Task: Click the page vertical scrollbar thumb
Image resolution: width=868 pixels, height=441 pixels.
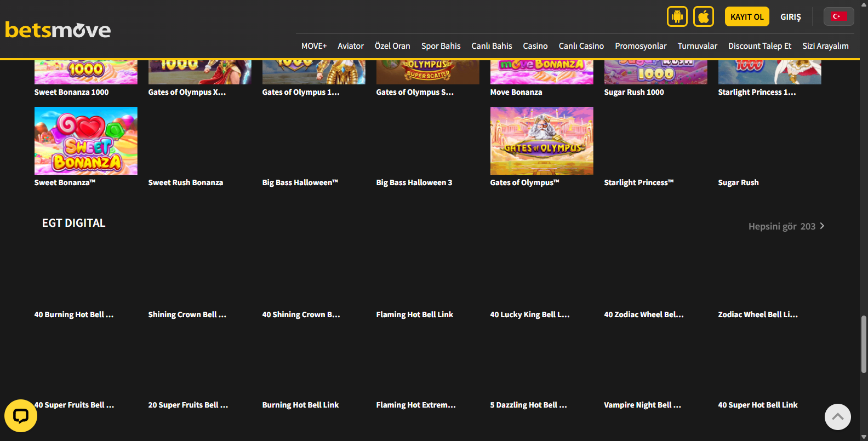Action: coord(864,343)
